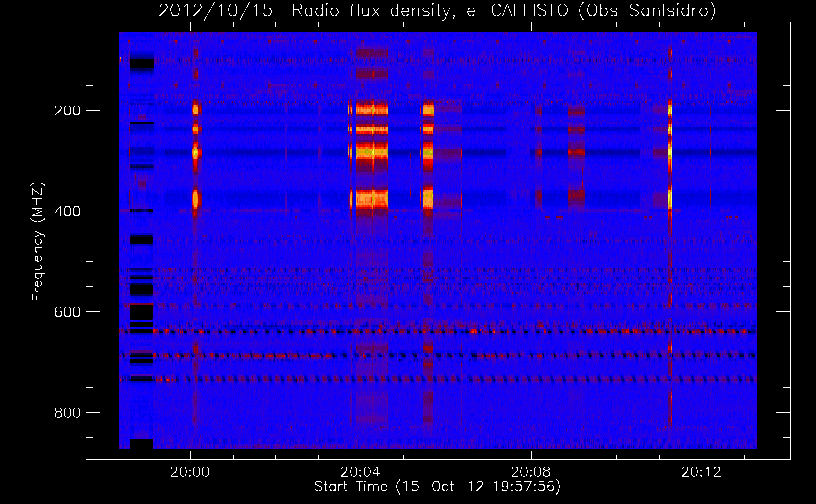The height and width of the screenshot is (504, 816).
Task: Click the 20:12 time tick label
Action: pyautogui.click(x=702, y=472)
